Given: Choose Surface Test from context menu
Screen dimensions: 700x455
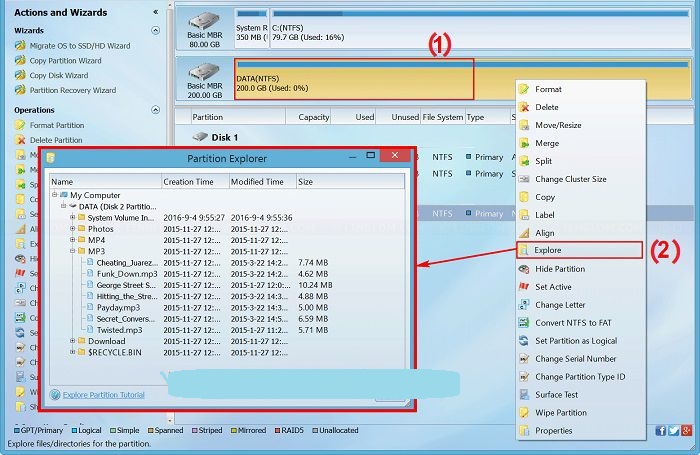Looking at the screenshot, I should tap(558, 395).
